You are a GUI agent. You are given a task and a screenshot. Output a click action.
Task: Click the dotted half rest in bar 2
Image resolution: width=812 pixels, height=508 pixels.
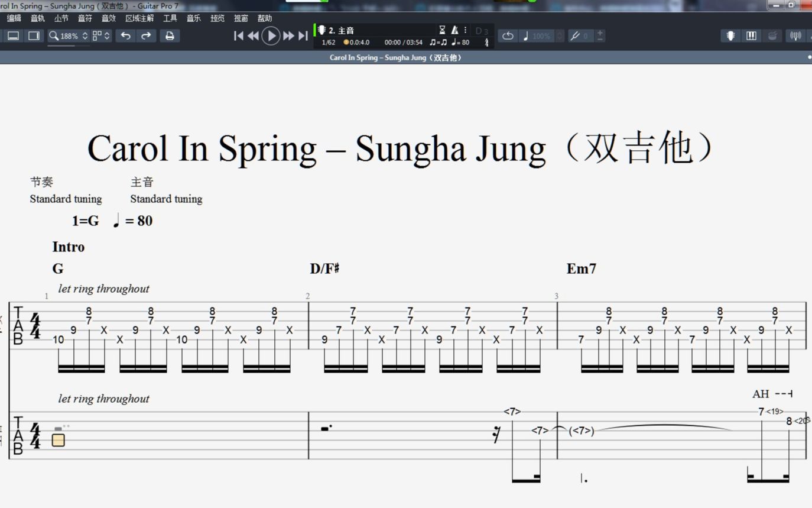pos(326,428)
